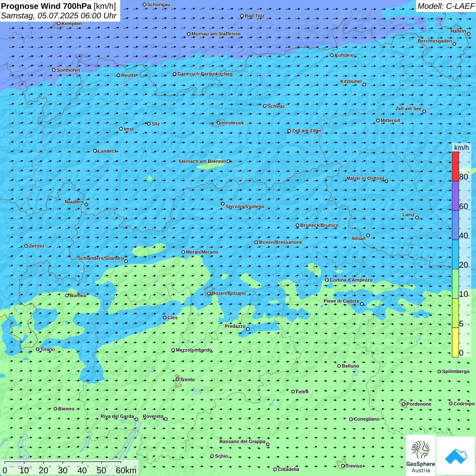Click the Riva del Garda label
476x476 pixels.
[117, 416]
